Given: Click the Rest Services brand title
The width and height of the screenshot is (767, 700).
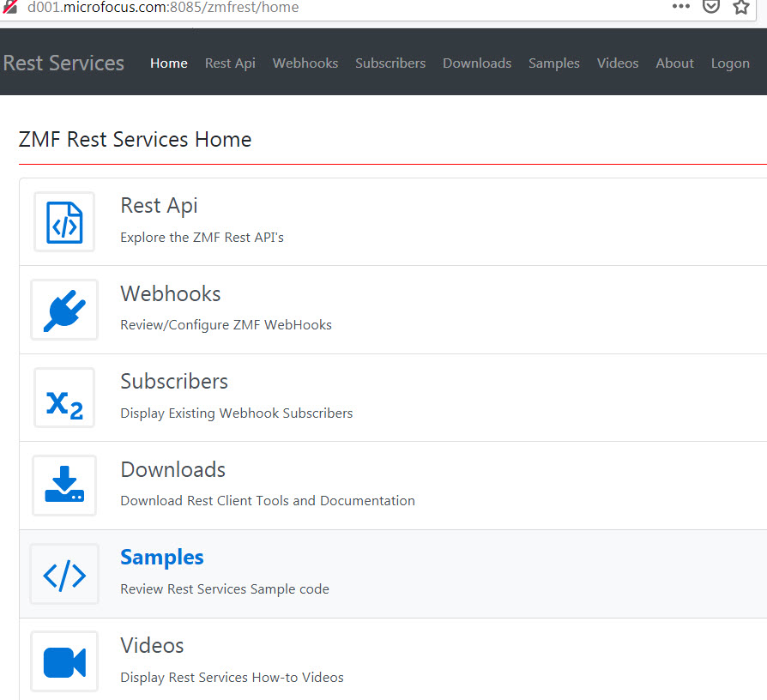Looking at the screenshot, I should 63,63.
